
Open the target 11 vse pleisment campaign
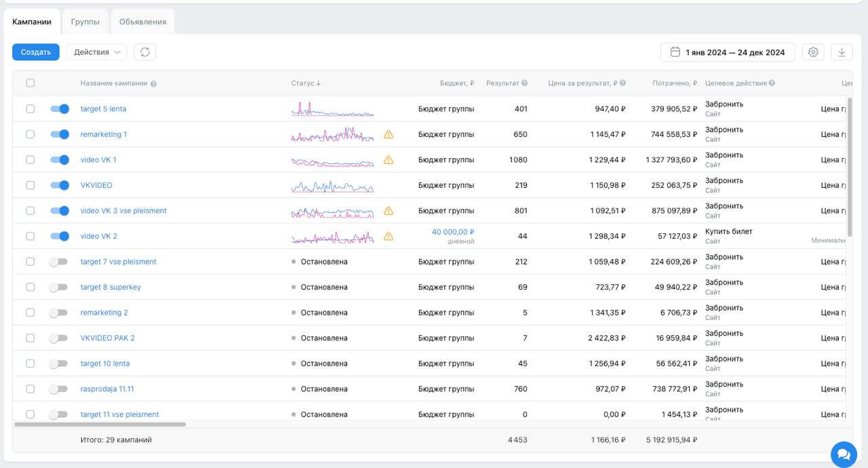119,414
